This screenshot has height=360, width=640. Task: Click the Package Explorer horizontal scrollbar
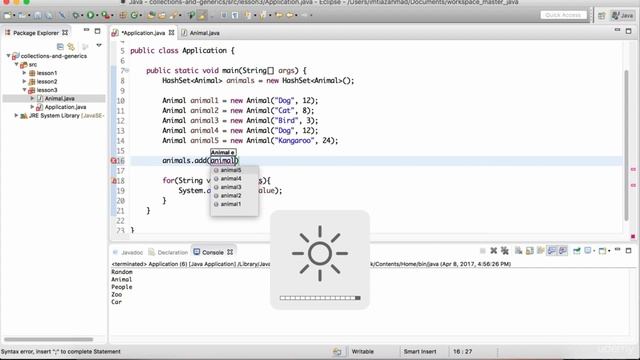click(48, 339)
